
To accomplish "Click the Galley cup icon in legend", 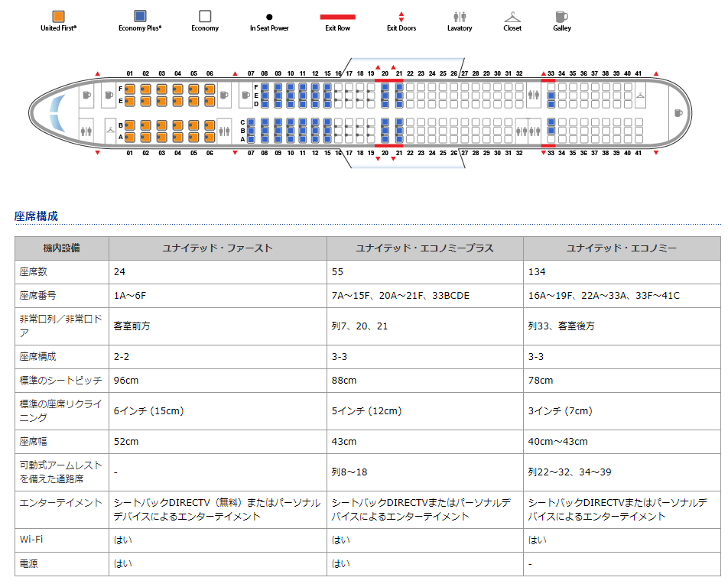I will point(561,16).
